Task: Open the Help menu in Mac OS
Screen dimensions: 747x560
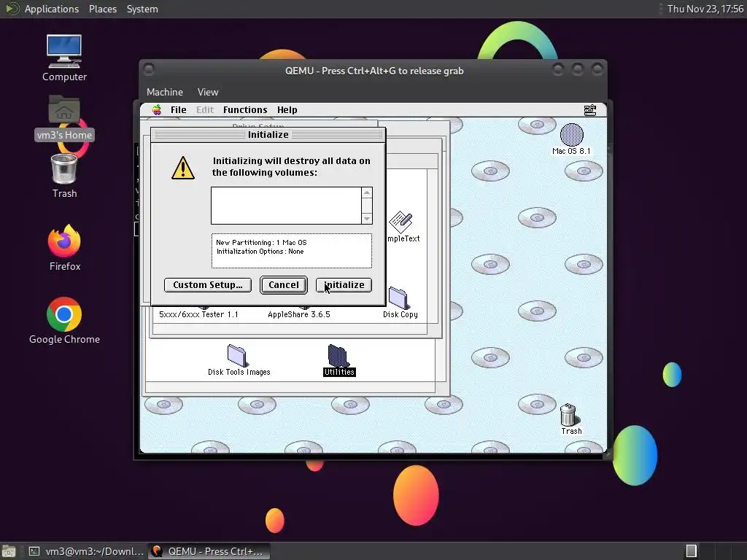Action: coord(287,110)
